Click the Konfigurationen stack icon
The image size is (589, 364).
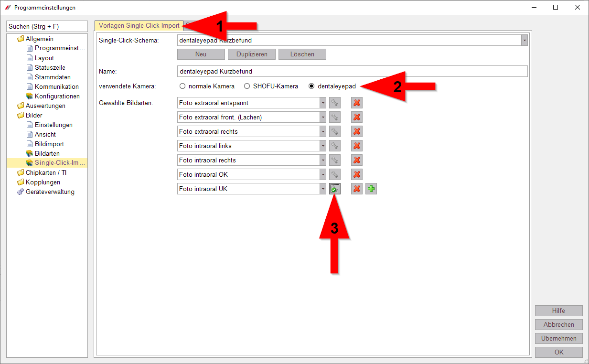click(x=30, y=96)
